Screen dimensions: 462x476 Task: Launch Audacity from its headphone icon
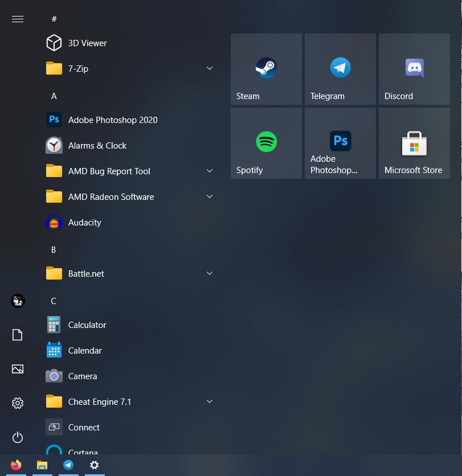click(54, 222)
